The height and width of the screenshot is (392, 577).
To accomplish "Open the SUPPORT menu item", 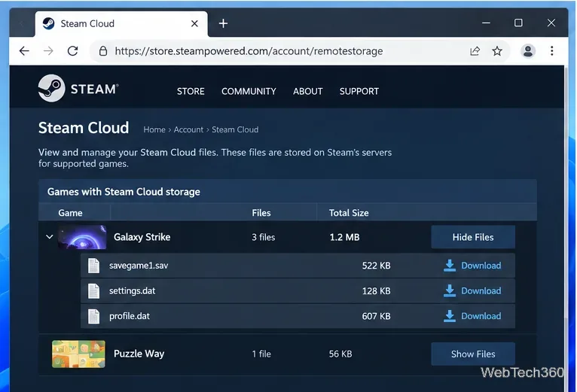I will click(359, 91).
